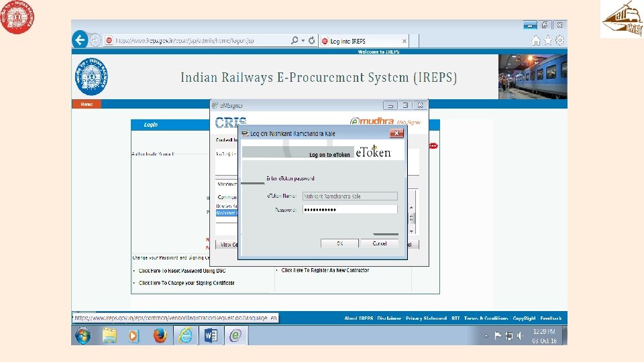Open the Disclaimer footer link
The height and width of the screenshot is (362, 644).
389,318
